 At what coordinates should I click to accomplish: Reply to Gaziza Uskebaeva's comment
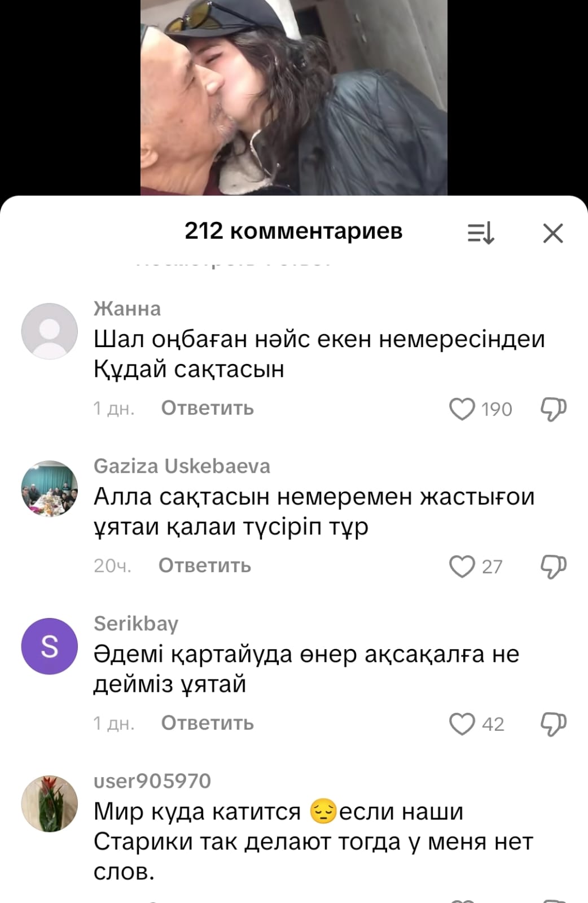(x=204, y=566)
